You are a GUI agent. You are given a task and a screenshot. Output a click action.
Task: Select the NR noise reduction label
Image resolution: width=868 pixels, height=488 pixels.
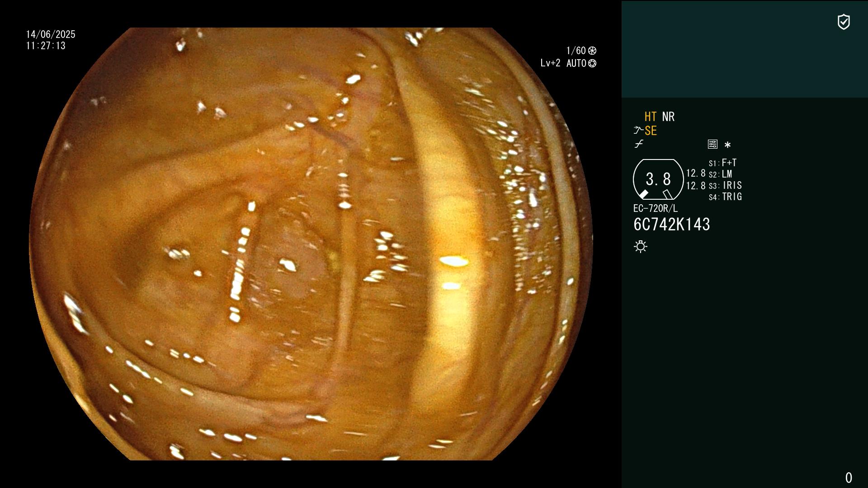(x=668, y=117)
